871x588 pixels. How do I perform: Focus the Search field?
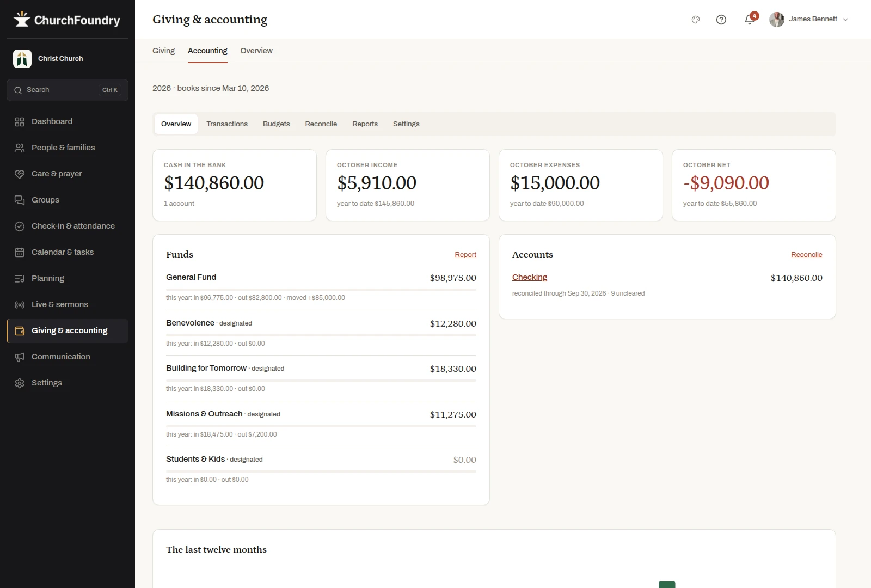pos(68,90)
